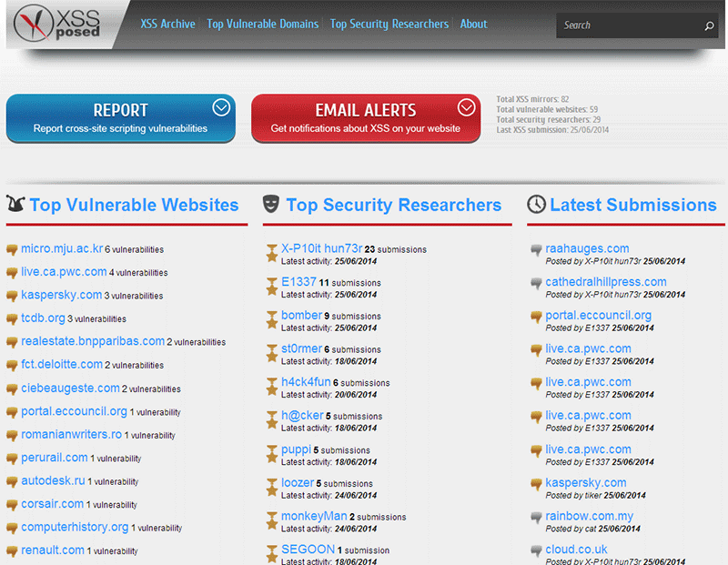Click the thumbs-down icon next to tcdb.org
The height and width of the screenshot is (565, 728).
12,319
